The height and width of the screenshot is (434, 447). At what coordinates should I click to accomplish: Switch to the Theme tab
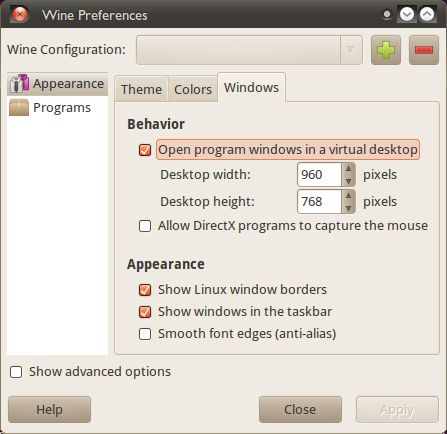point(141,89)
